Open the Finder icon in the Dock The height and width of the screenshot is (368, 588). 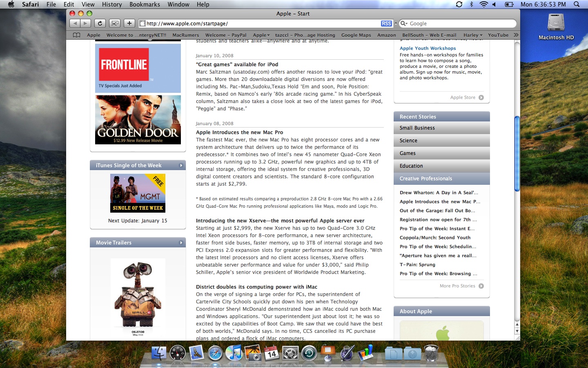click(159, 352)
